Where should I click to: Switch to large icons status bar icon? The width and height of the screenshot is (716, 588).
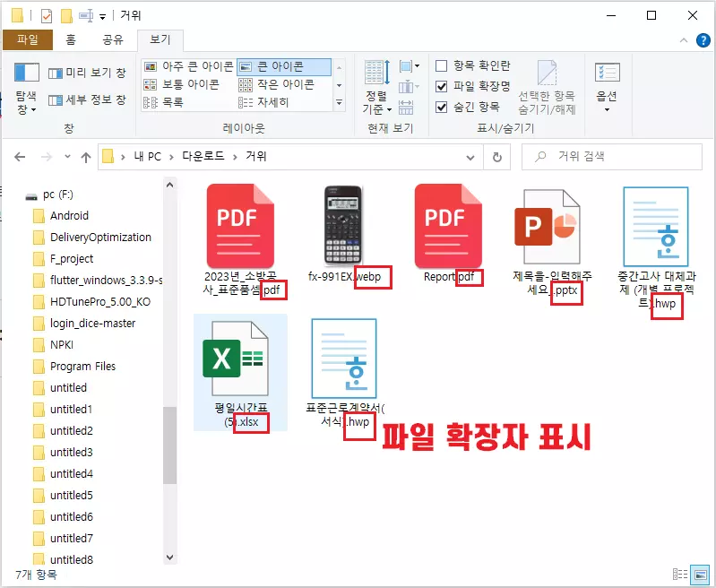tap(700, 574)
